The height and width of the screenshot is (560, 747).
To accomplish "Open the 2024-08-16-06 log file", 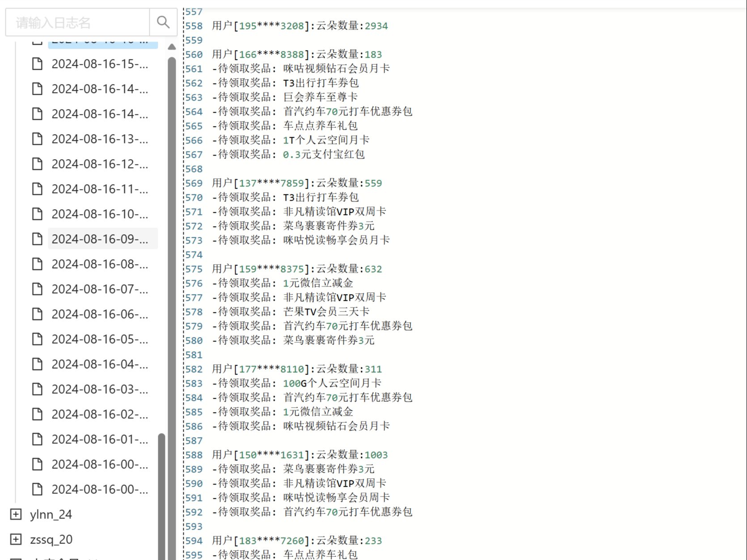I will (x=100, y=314).
